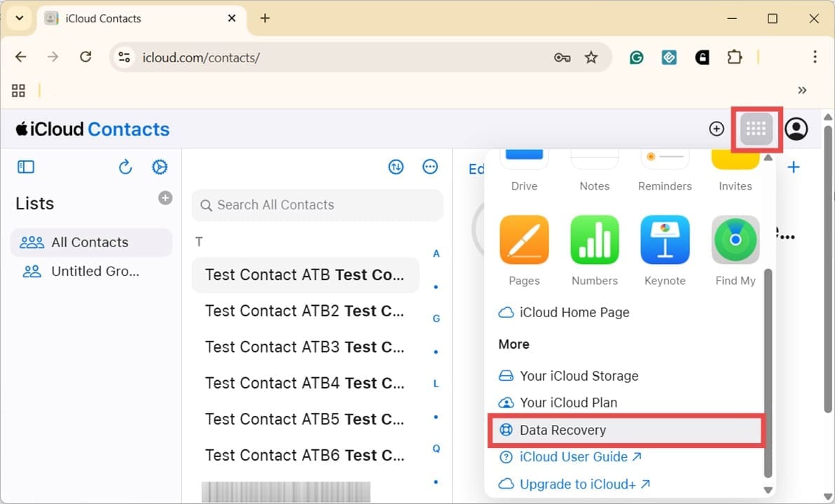Click the circled plus create icon in header
835x504 pixels.
[716, 129]
